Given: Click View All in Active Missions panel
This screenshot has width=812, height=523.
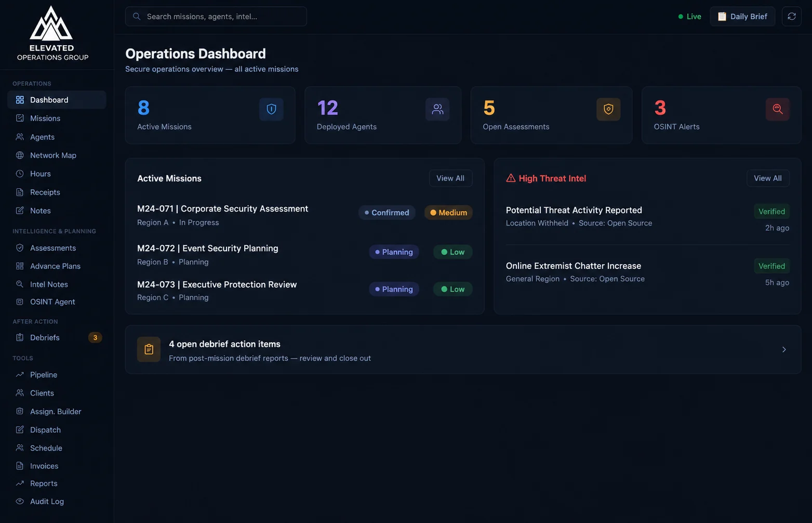Looking at the screenshot, I should click(450, 178).
